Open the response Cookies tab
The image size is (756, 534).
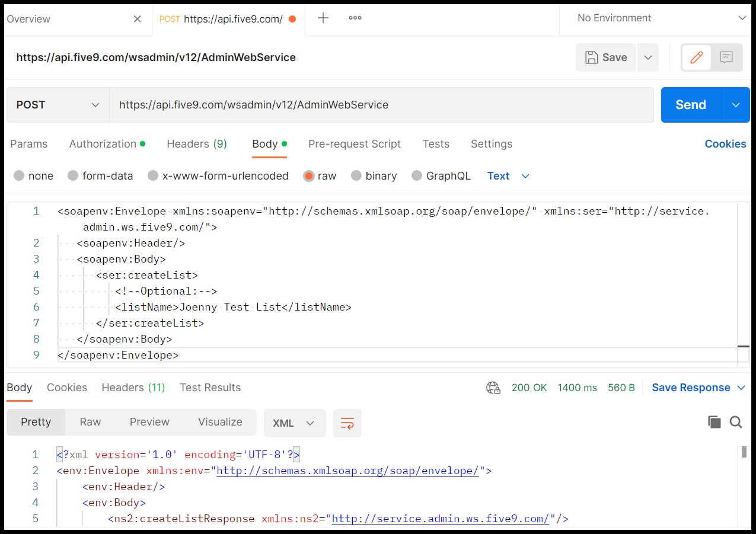point(67,388)
